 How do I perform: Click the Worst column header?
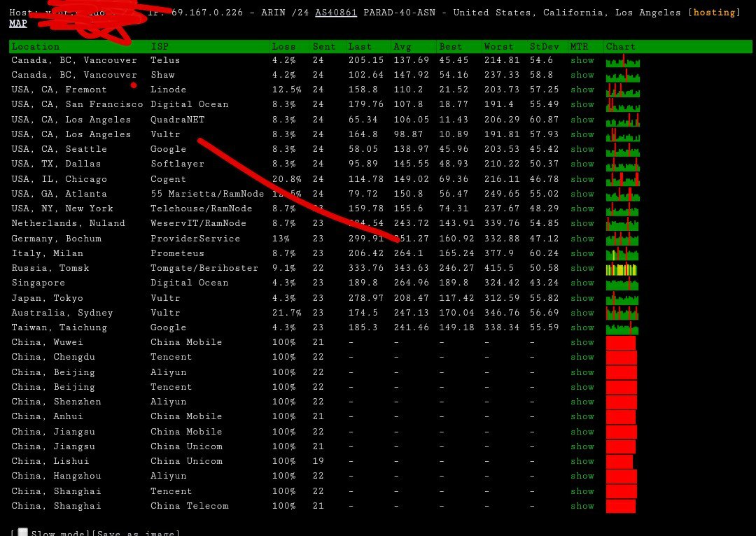[x=499, y=47]
